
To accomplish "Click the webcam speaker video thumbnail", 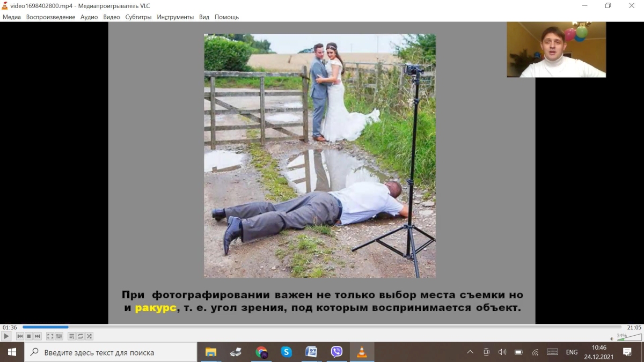I will pyautogui.click(x=556, y=49).
